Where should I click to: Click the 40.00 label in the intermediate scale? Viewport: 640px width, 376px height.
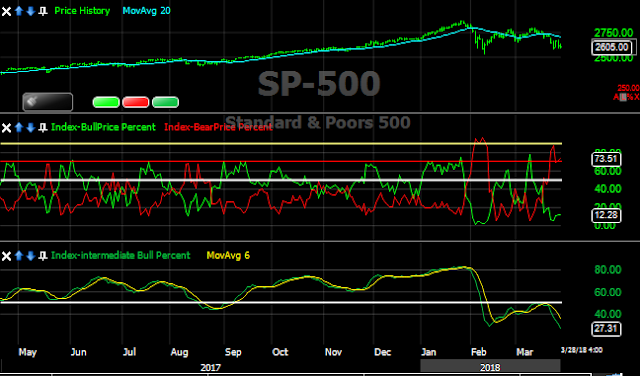(608, 314)
